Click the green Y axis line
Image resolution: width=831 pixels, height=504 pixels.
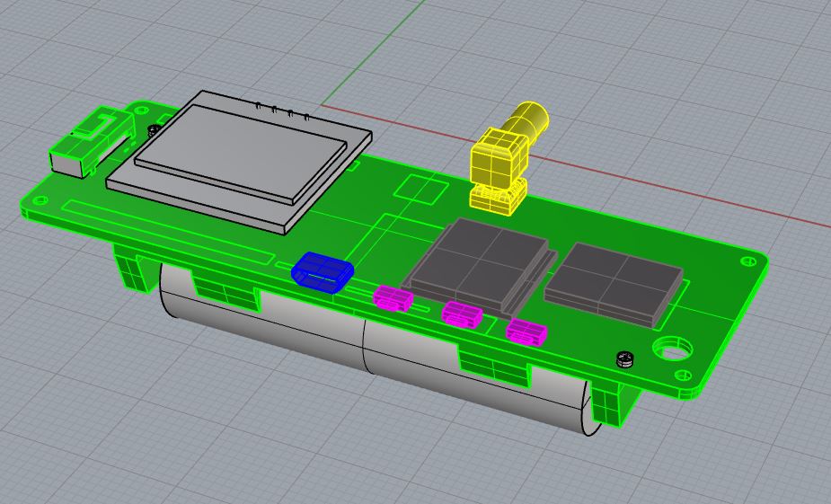[374, 52]
